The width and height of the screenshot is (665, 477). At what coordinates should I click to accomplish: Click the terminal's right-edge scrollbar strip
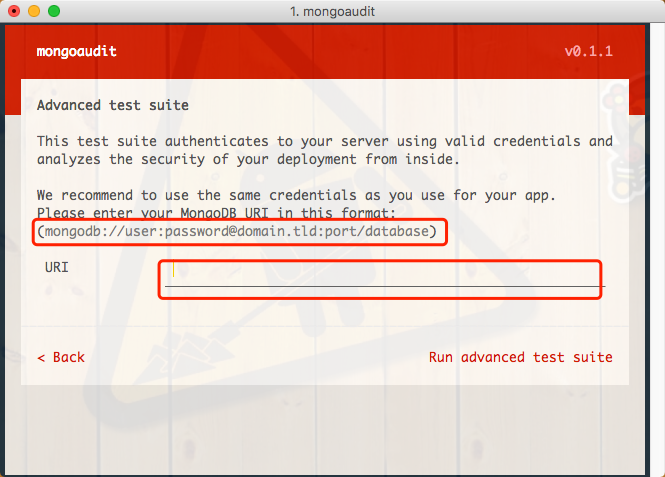657,249
